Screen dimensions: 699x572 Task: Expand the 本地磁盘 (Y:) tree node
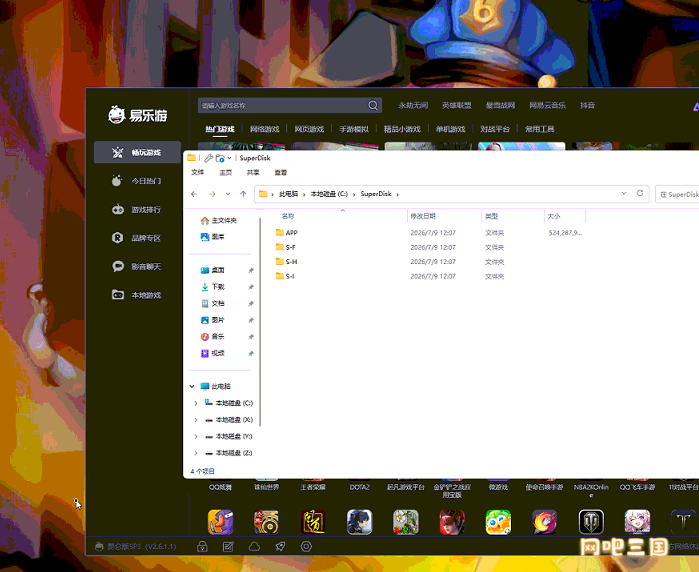[x=196, y=437]
